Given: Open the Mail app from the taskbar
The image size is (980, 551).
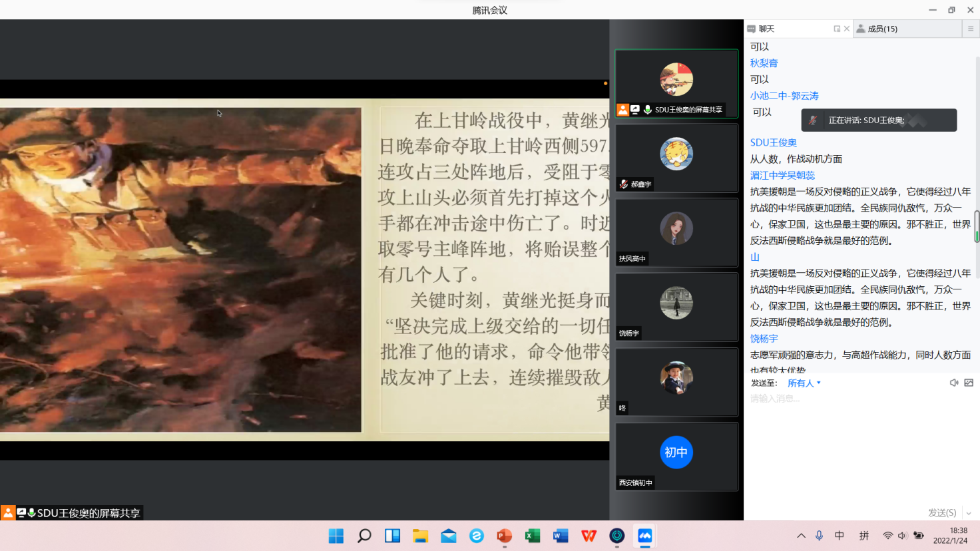Looking at the screenshot, I should click(449, 536).
